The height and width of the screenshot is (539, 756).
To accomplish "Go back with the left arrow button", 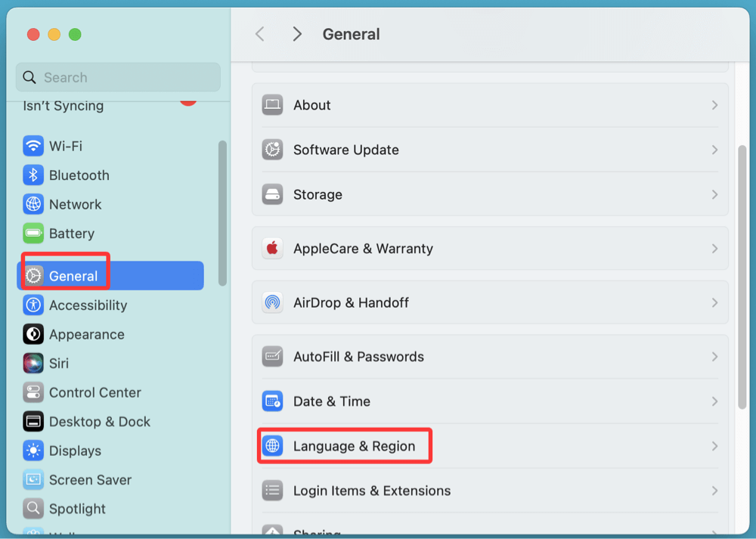I will coord(260,34).
